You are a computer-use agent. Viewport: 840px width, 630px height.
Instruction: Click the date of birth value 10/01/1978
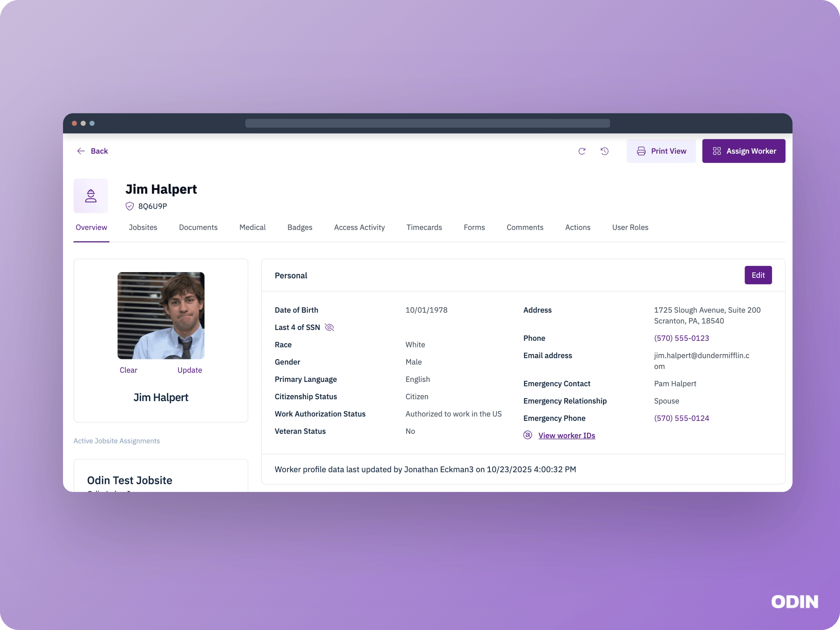point(427,310)
